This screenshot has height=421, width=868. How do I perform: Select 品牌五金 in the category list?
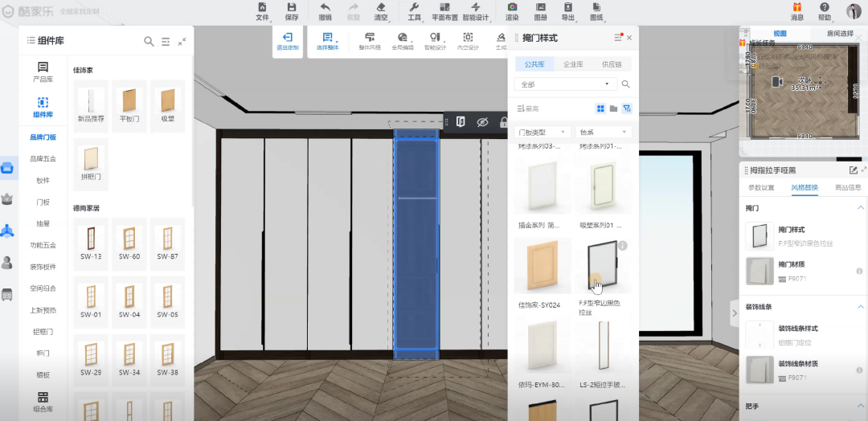[43, 159]
